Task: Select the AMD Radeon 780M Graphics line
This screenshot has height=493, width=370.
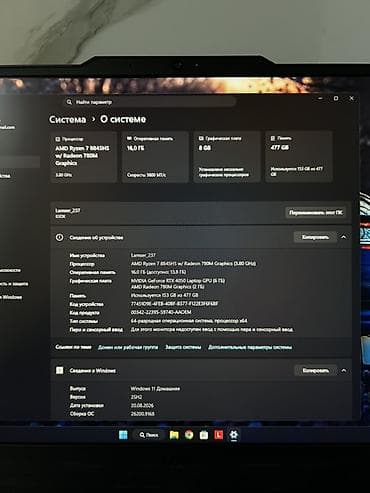Action: (x=168, y=287)
